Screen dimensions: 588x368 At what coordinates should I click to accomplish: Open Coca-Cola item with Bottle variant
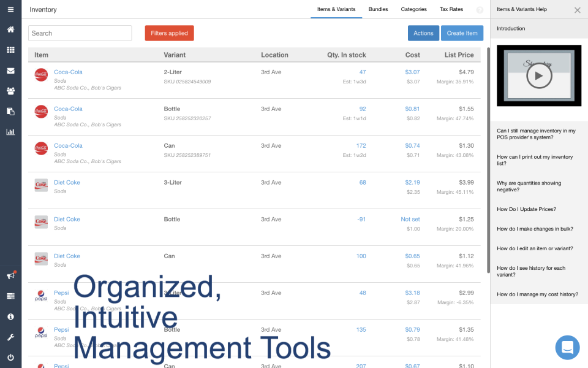click(68, 109)
